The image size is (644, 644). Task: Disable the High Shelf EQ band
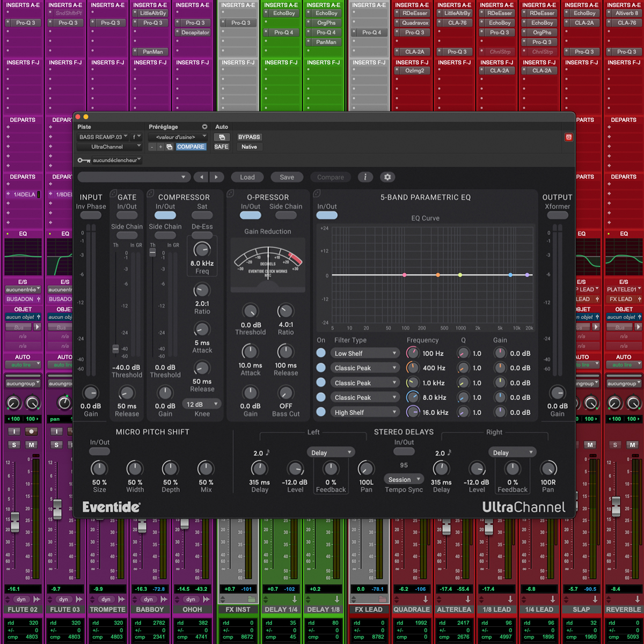click(x=321, y=412)
